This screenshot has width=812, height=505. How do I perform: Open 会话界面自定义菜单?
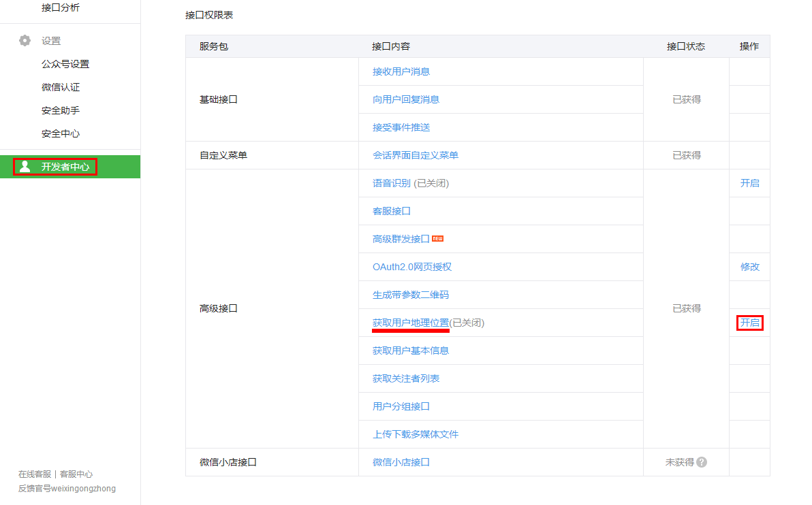416,154
